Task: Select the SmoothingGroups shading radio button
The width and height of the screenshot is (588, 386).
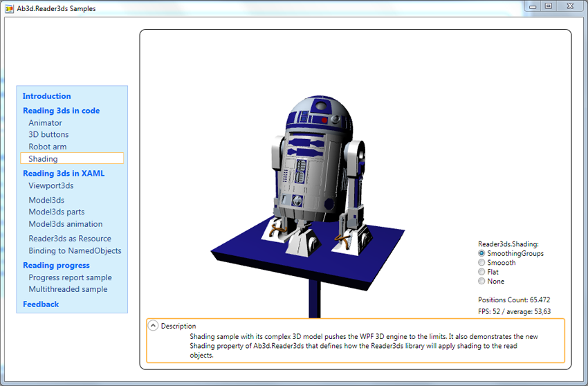Action: pyautogui.click(x=482, y=254)
